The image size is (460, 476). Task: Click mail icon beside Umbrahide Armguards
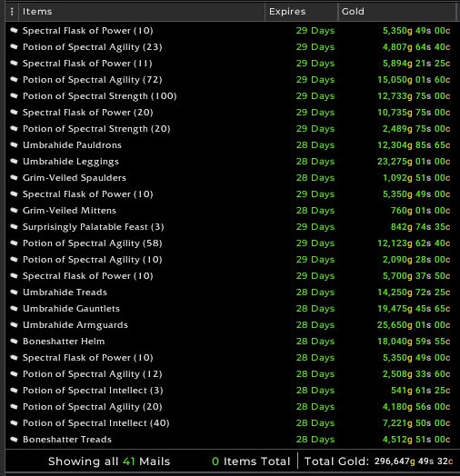pyautogui.click(x=14, y=325)
